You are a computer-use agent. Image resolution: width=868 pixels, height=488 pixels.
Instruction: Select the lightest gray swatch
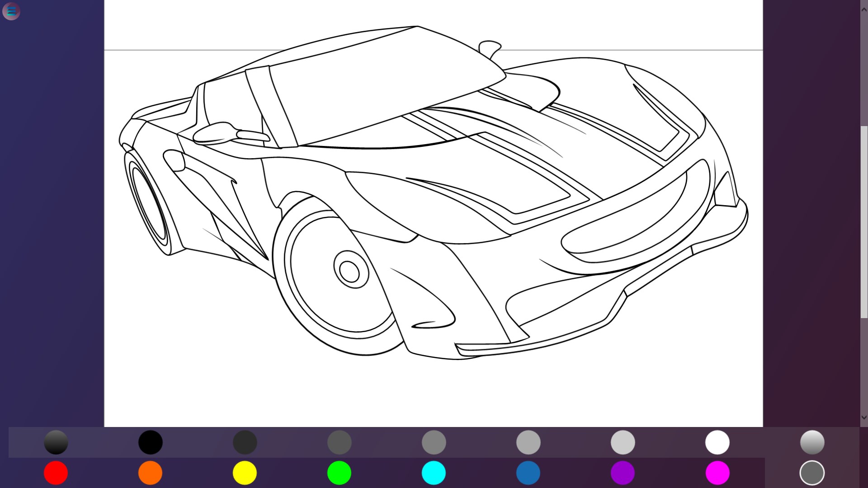tap(623, 442)
